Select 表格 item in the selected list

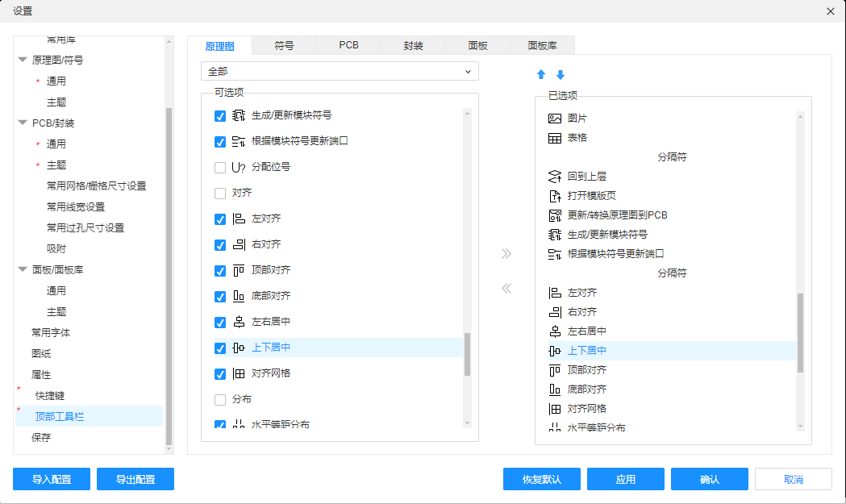click(577, 138)
